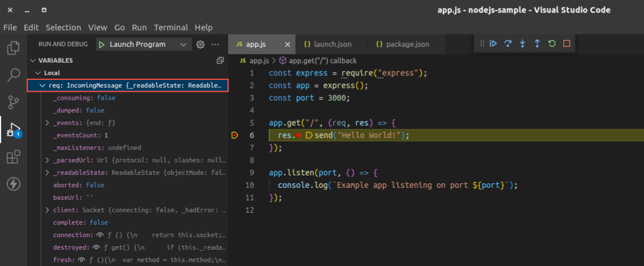Click port value 3000 on line 3
The width and height of the screenshot is (644, 266).
click(337, 98)
